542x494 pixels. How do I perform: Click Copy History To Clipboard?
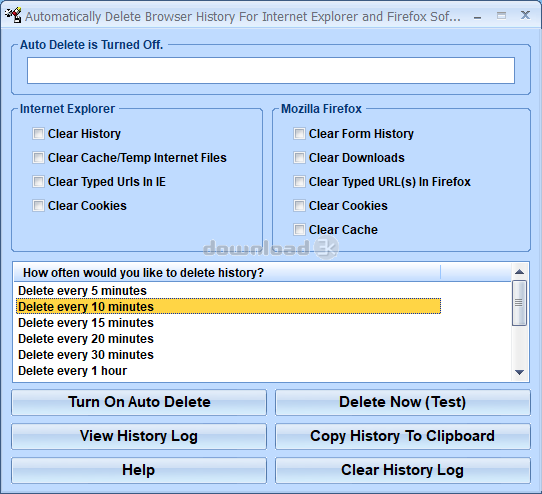click(x=403, y=436)
